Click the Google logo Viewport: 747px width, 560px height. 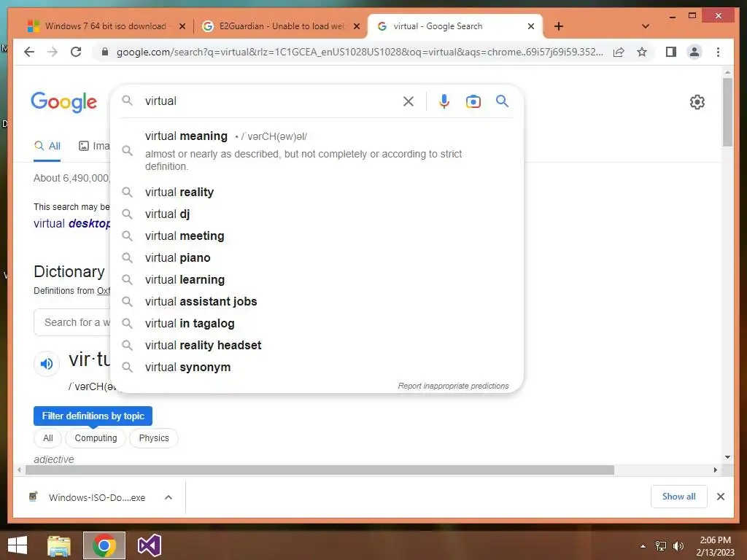tap(64, 102)
